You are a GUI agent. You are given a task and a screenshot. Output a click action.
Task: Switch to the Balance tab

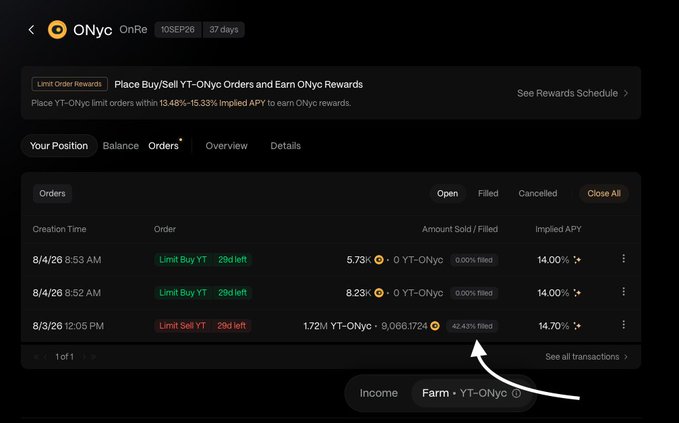(121, 146)
